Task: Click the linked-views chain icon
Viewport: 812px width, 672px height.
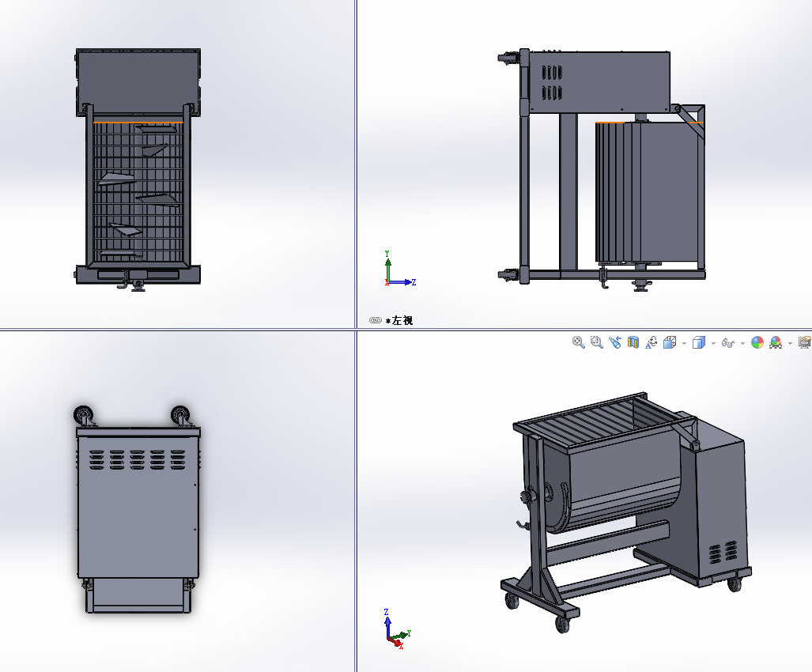Action: pyautogui.click(x=376, y=320)
